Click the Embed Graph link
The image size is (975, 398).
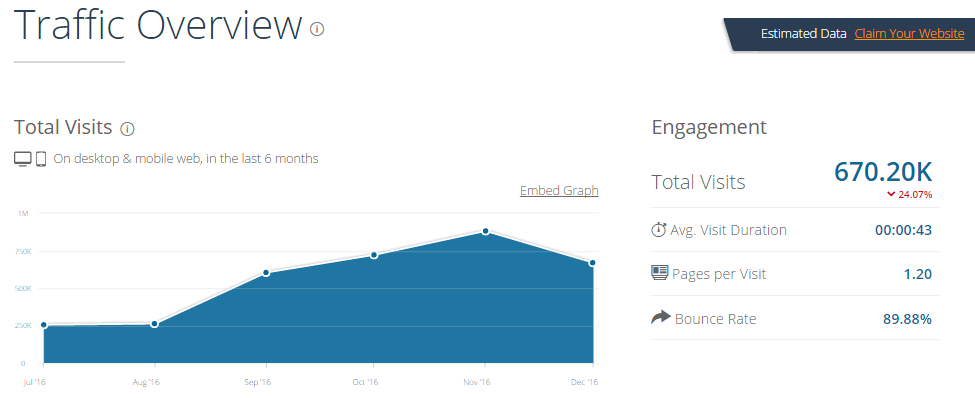click(x=559, y=190)
